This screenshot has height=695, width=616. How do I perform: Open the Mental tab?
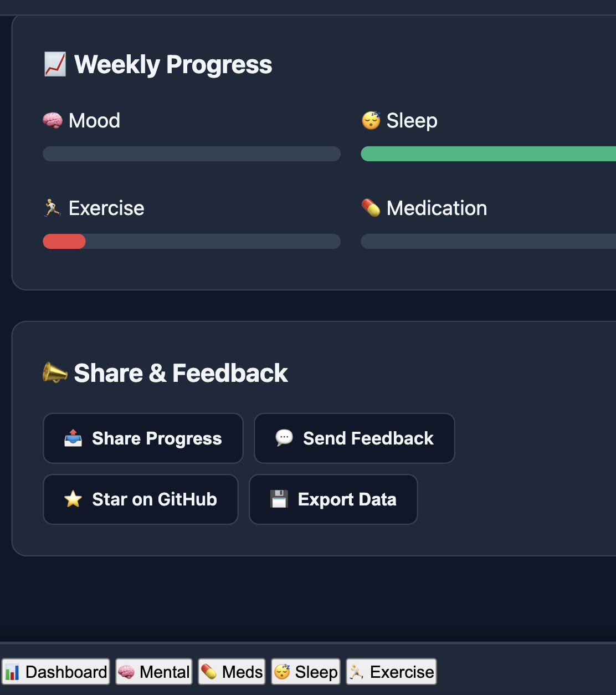pos(153,672)
